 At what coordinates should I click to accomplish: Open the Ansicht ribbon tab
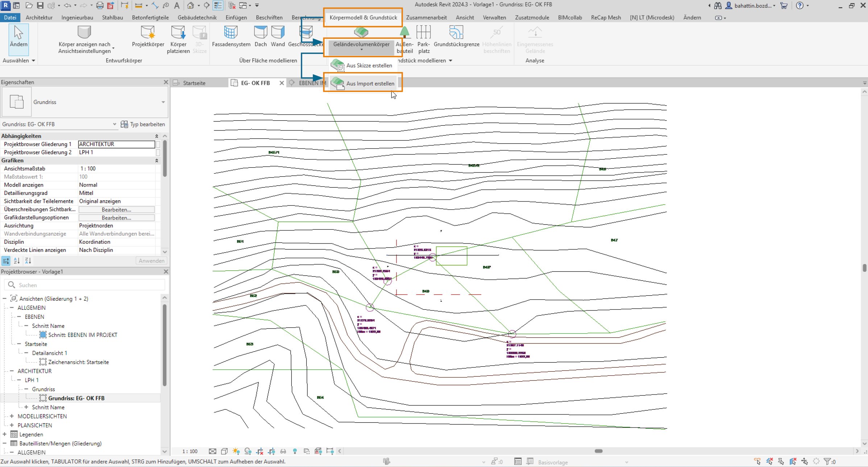pos(465,17)
